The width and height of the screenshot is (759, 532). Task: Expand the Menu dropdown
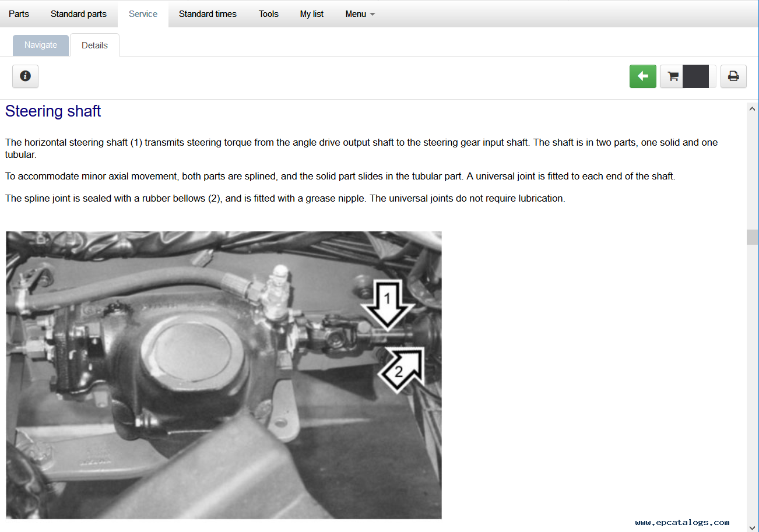(x=360, y=14)
